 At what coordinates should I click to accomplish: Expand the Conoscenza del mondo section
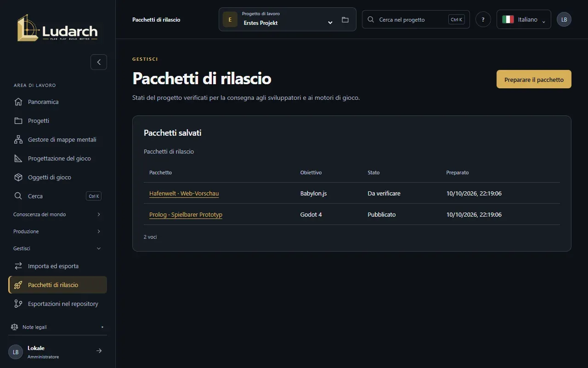click(57, 214)
